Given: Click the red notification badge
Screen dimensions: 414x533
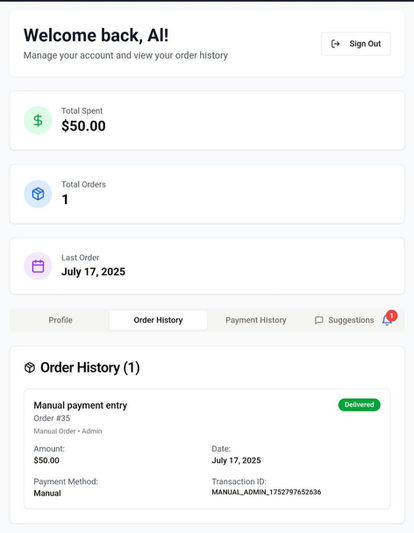Looking at the screenshot, I should pyautogui.click(x=392, y=316).
